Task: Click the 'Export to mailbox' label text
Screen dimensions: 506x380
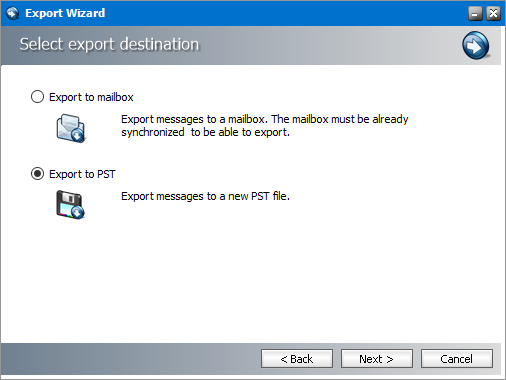Action: pyautogui.click(x=91, y=97)
